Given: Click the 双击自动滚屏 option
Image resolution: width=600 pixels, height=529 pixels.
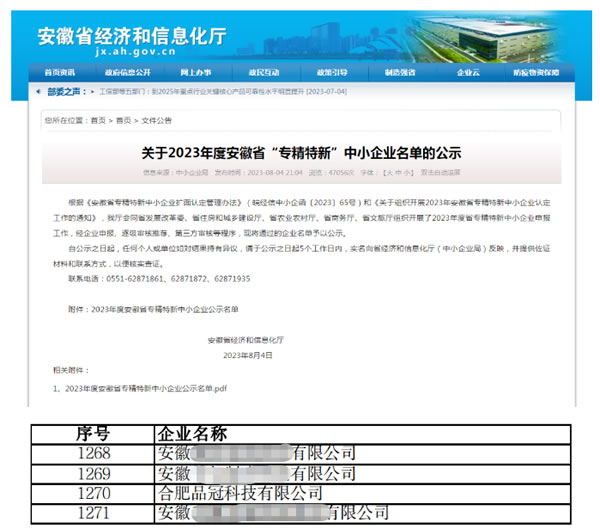Looking at the screenshot, I should [x=440, y=173].
